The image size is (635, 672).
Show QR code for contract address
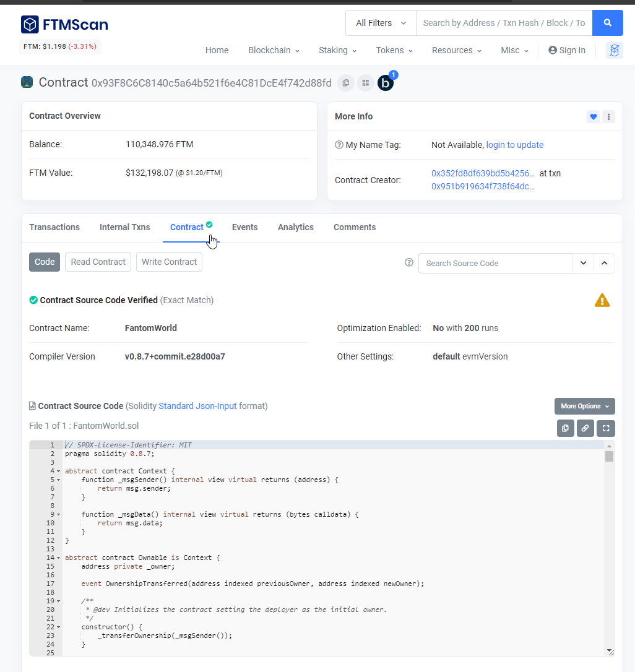(365, 83)
